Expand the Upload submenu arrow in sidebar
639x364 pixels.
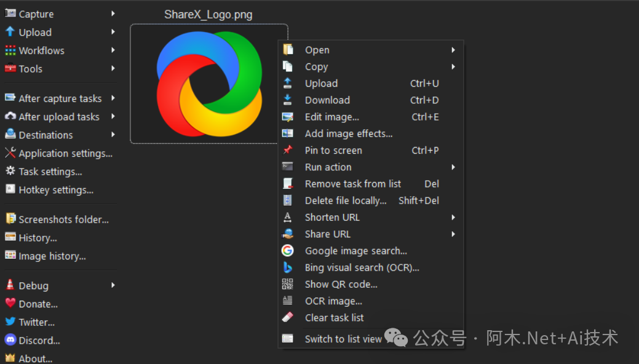coord(113,32)
